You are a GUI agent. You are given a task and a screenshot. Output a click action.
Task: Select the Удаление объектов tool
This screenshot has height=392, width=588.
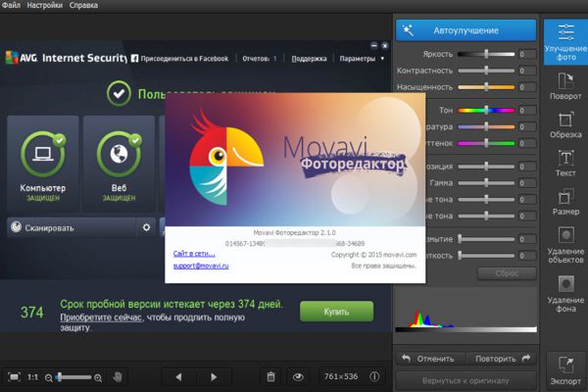click(565, 245)
